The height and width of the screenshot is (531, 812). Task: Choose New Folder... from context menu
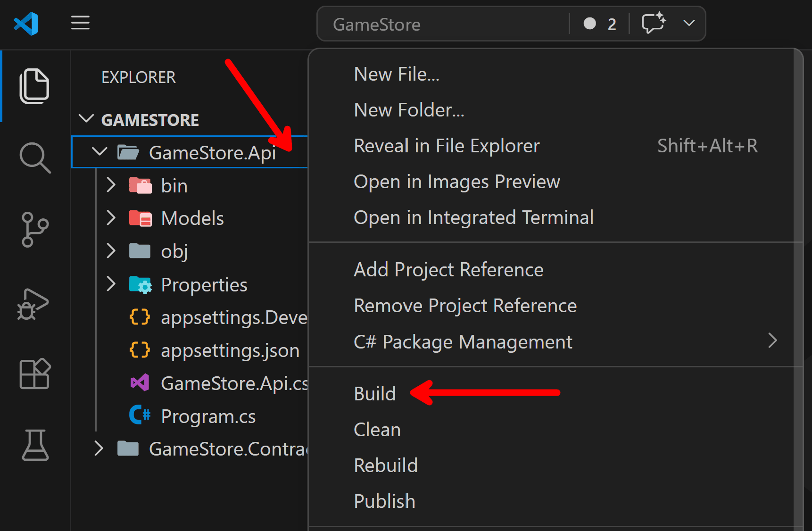pos(409,110)
